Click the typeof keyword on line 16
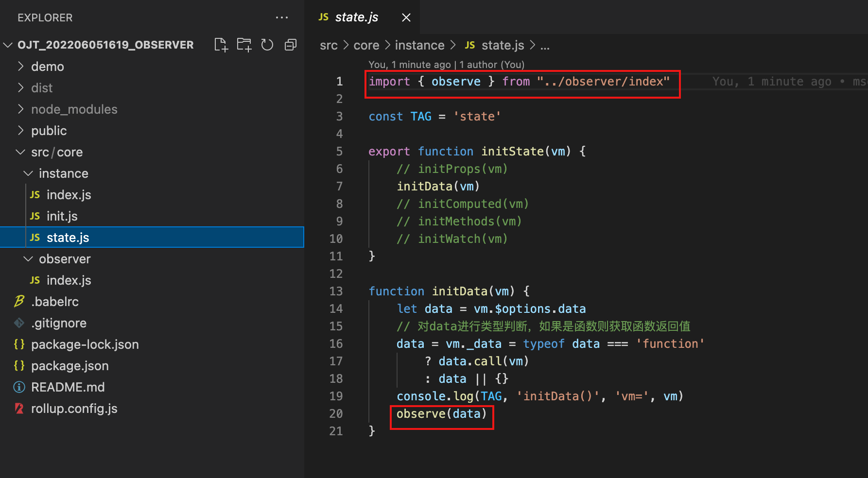 tap(544, 344)
